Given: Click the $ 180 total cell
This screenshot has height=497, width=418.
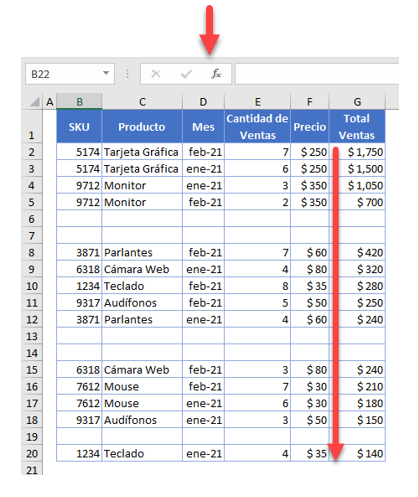Looking at the screenshot, I should click(x=357, y=403).
